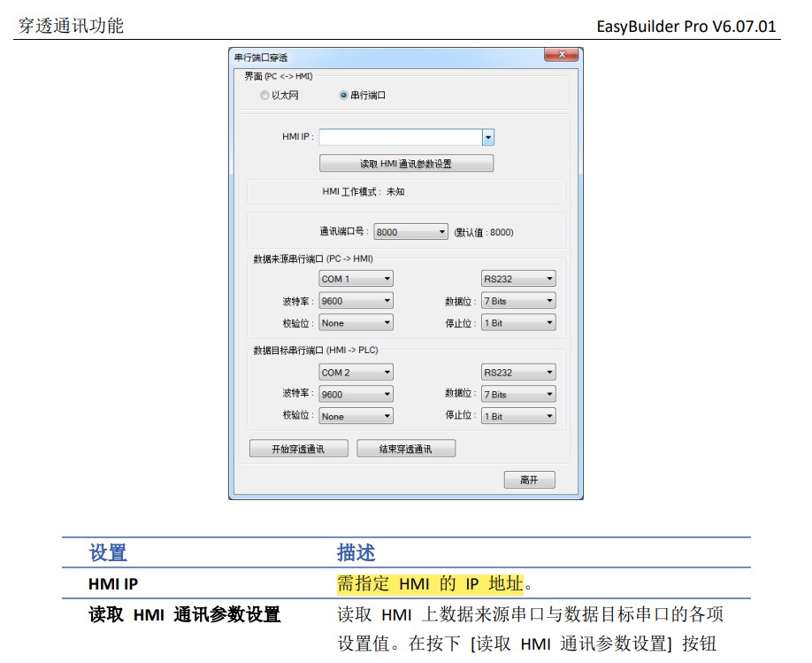Click the HMI IP input field
This screenshot has width=812, height=663.
pos(400,137)
